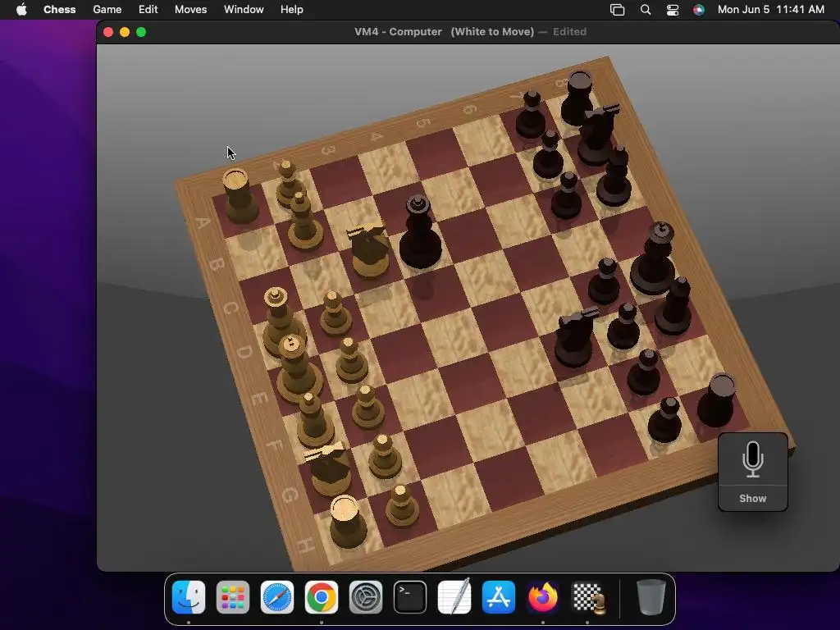Viewport: 840px width, 630px height.
Task: Launch Google Chrome from the Dock
Action: (x=322, y=597)
